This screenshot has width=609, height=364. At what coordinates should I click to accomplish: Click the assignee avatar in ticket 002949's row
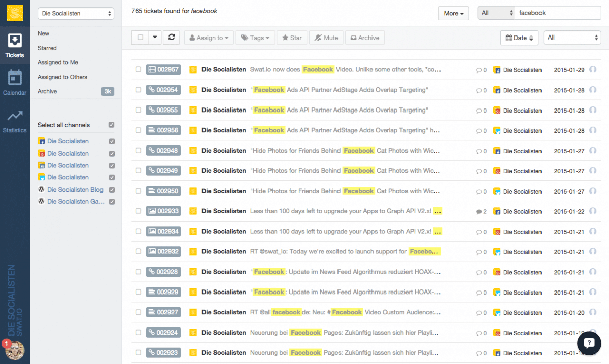593,171
